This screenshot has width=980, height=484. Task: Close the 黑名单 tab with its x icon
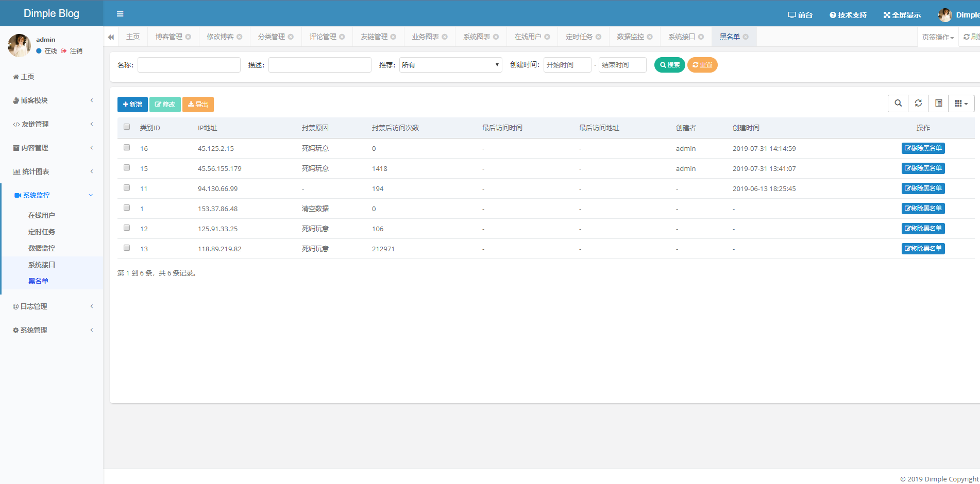pos(746,37)
